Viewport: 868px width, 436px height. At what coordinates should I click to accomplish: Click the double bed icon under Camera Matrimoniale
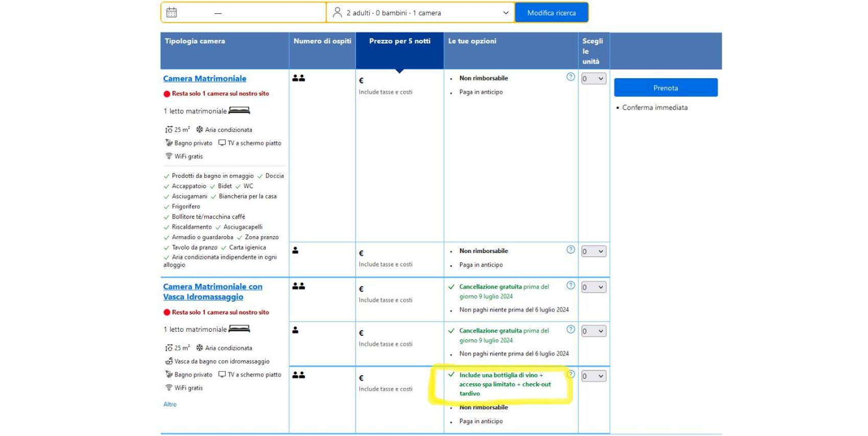tap(239, 110)
